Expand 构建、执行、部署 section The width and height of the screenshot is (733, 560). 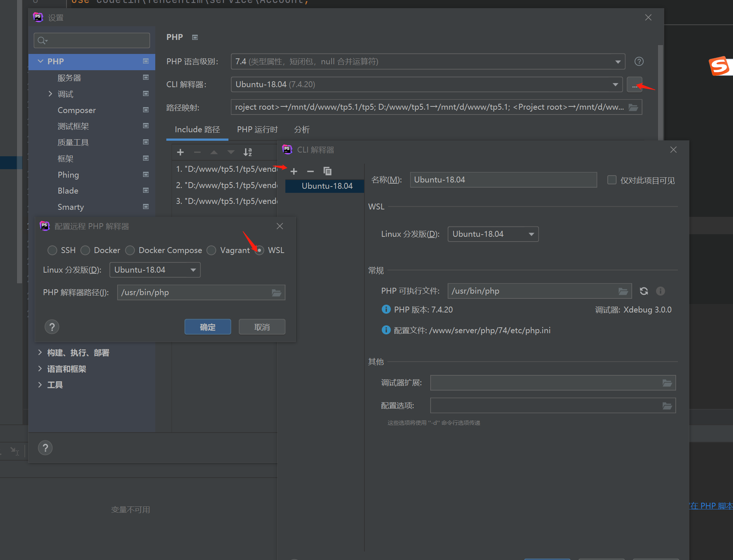[40, 353]
